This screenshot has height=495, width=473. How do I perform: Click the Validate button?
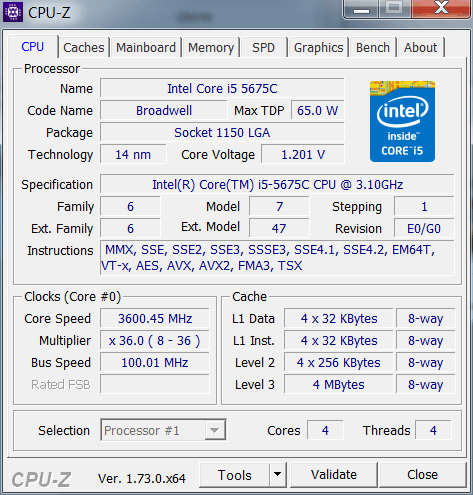click(x=334, y=475)
